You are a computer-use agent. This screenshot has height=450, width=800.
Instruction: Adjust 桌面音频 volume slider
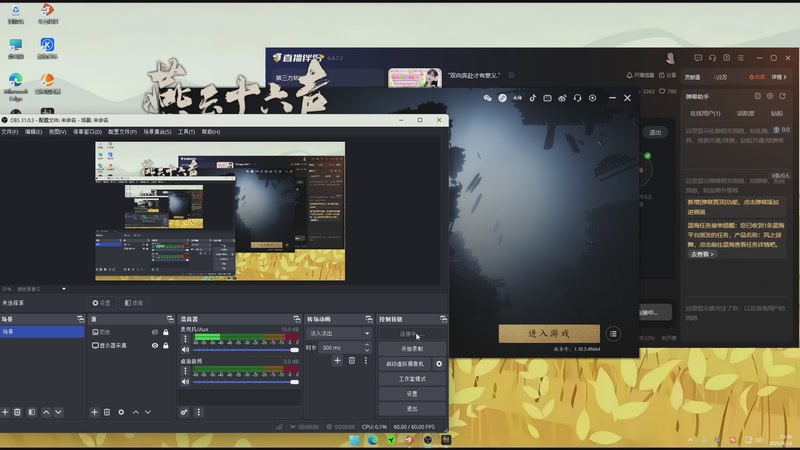click(245, 382)
